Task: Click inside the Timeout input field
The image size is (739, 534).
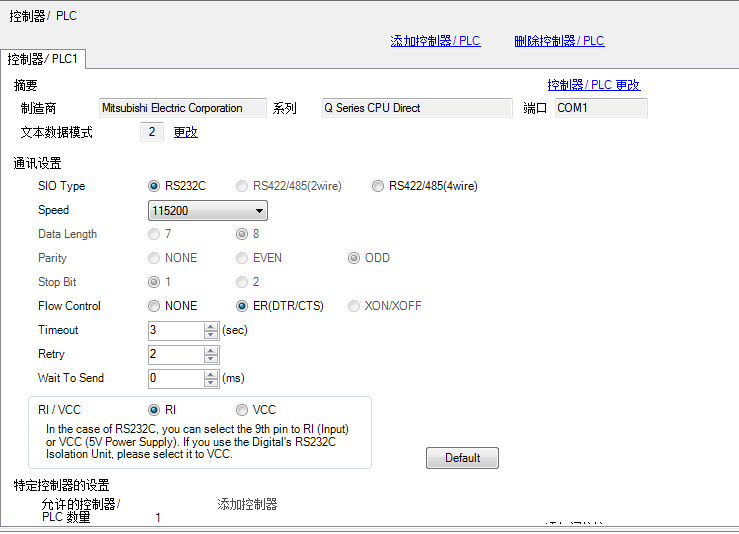Action: 175,331
